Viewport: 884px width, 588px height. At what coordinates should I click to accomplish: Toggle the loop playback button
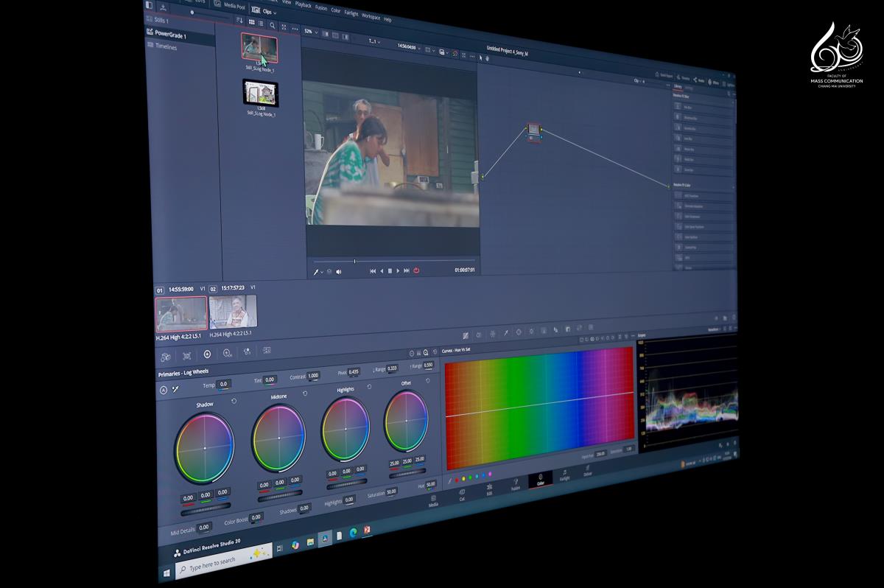(416, 270)
